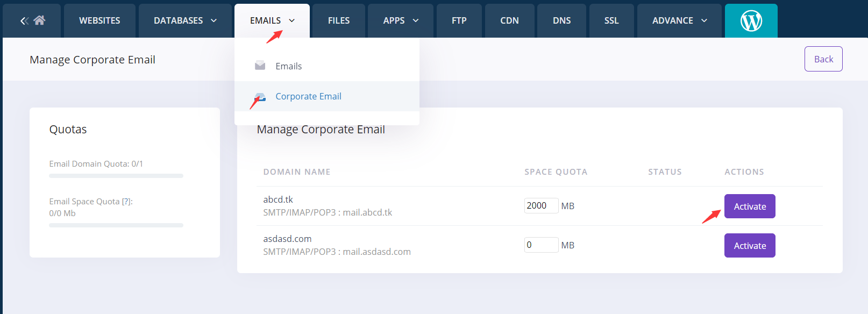Screen dimensions: 868x314
Task: Activate corporate email for abcd.tk
Action: pyautogui.click(x=749, y=206)
